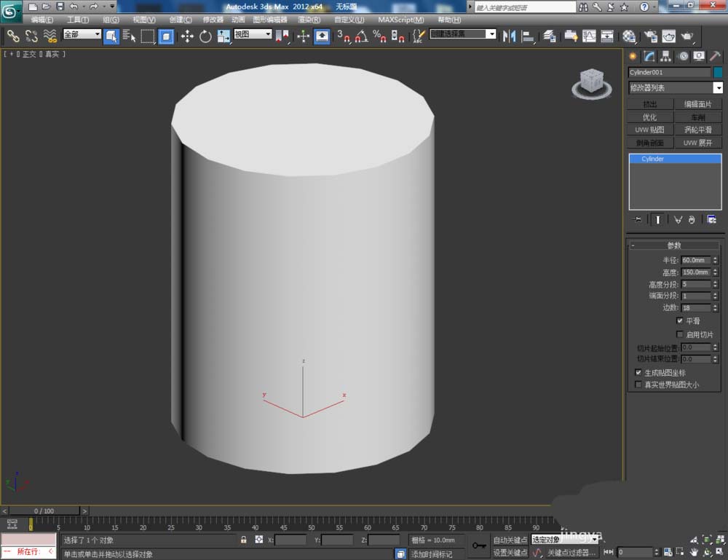This screenshot has width=728, height=560.
Task: Switch to the Utilities hammer tab
Action: pos(715,56)
